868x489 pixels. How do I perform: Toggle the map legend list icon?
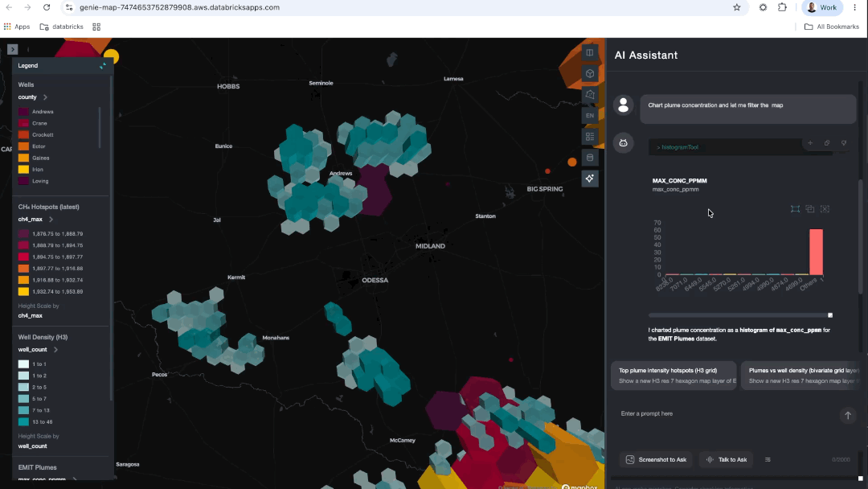pos(590,136)
